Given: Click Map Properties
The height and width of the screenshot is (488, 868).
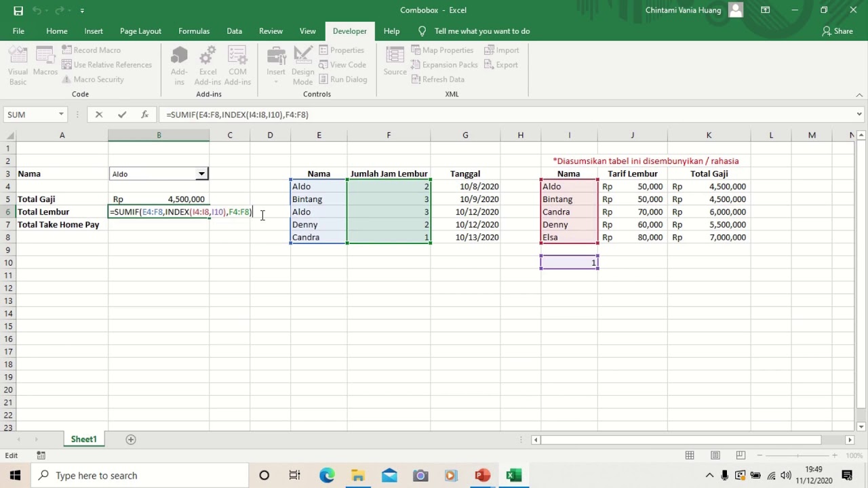Looking at the screenshot, I should (441, 50).
